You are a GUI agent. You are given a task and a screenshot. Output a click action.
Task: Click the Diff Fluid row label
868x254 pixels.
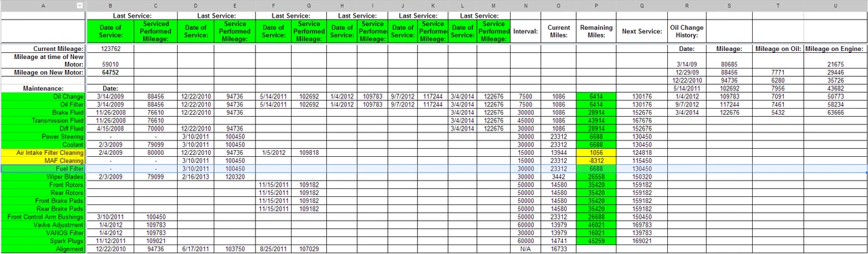coord(43,128)
